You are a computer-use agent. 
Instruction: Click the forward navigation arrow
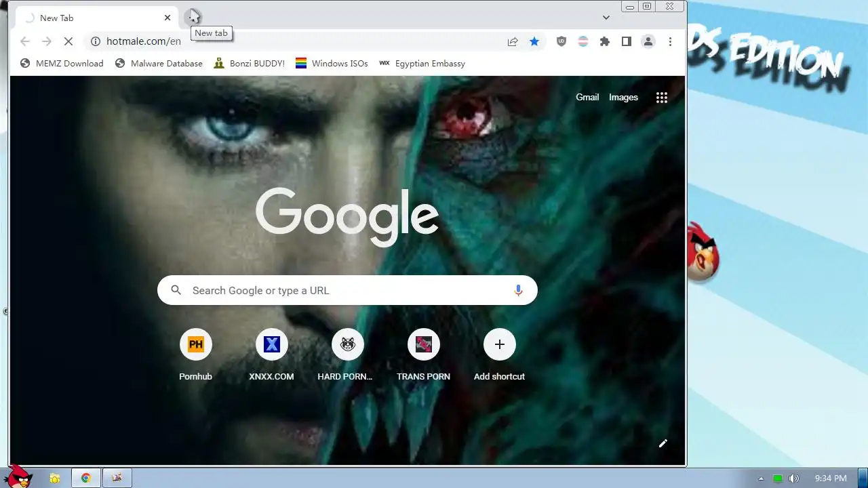point(47,41)
